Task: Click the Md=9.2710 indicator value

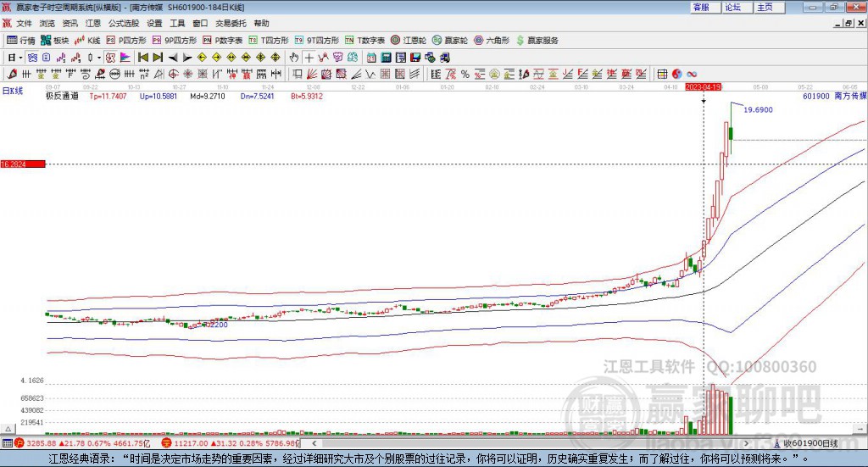Action: click(x=208, y=97)
